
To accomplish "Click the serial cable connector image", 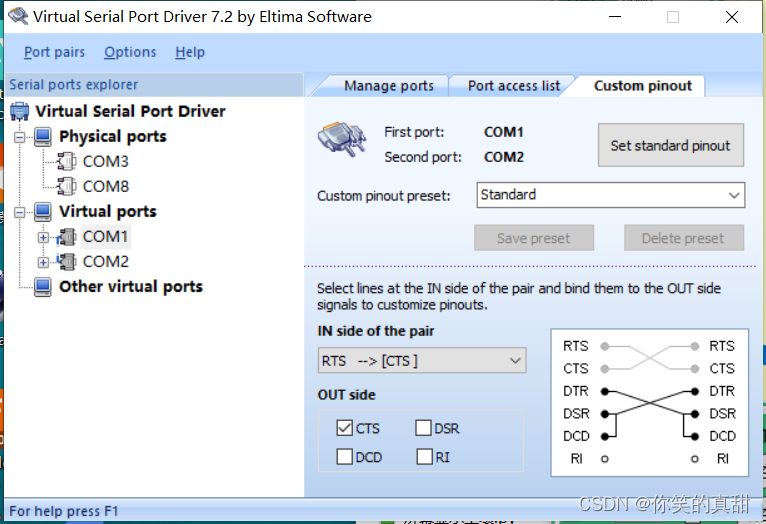I will click(342, 140).
